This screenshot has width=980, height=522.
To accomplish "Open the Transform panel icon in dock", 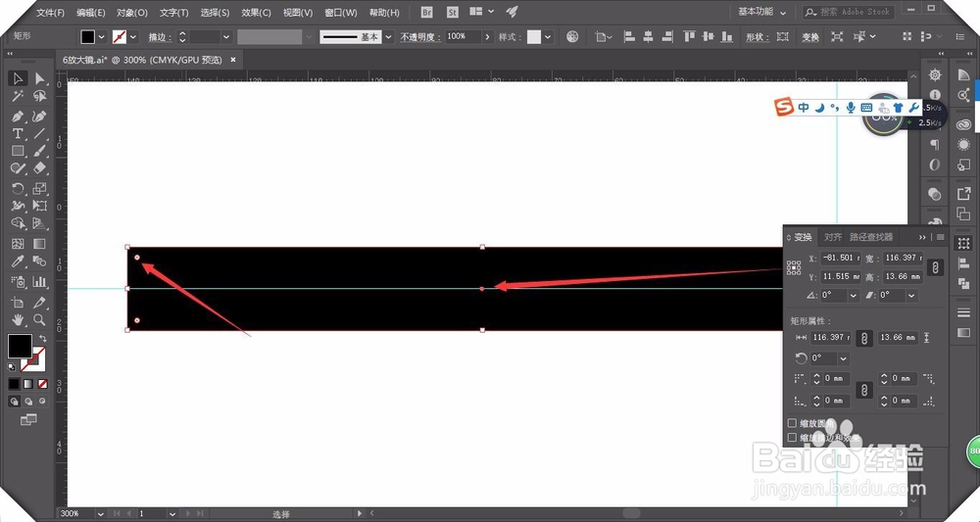I will 963,244.
